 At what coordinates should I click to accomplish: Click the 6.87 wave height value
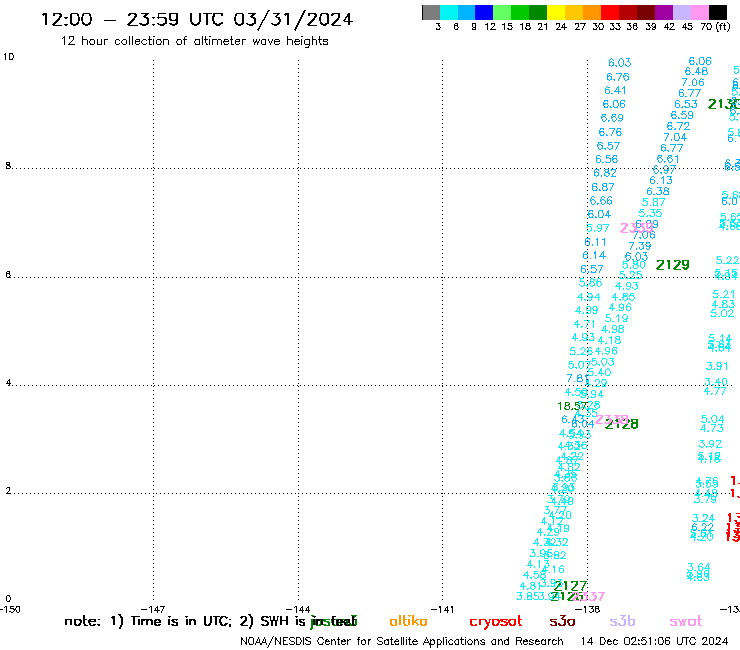603,187
